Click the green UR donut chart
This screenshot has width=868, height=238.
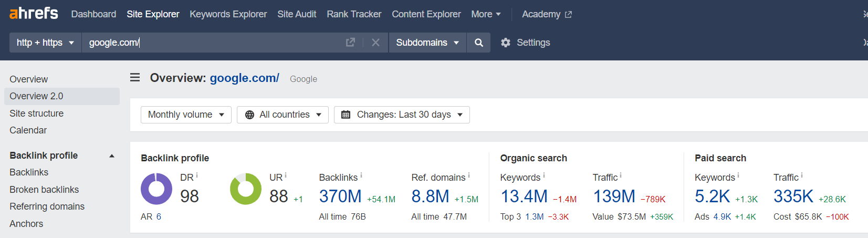(x=246, y=189)
